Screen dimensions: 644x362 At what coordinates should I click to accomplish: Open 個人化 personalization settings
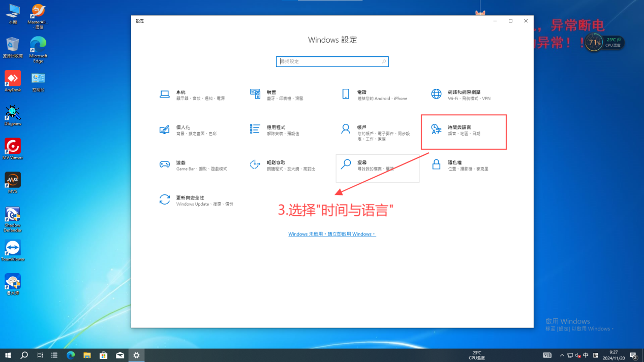188,130
